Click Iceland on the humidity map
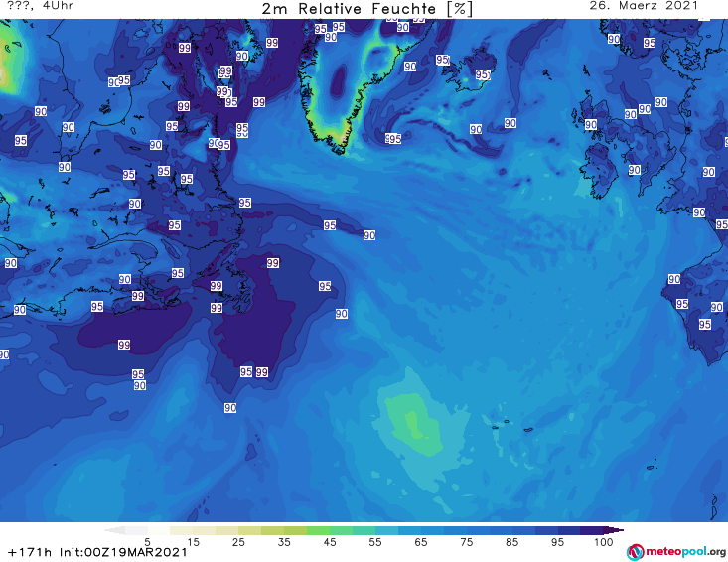 click(471, 70)
